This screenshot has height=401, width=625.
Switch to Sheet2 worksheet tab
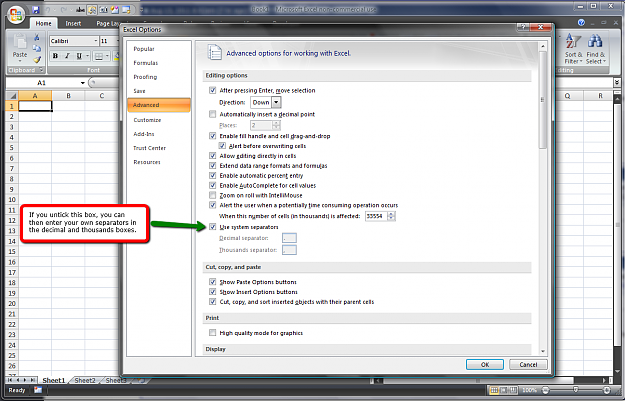[x=85, y=380]
